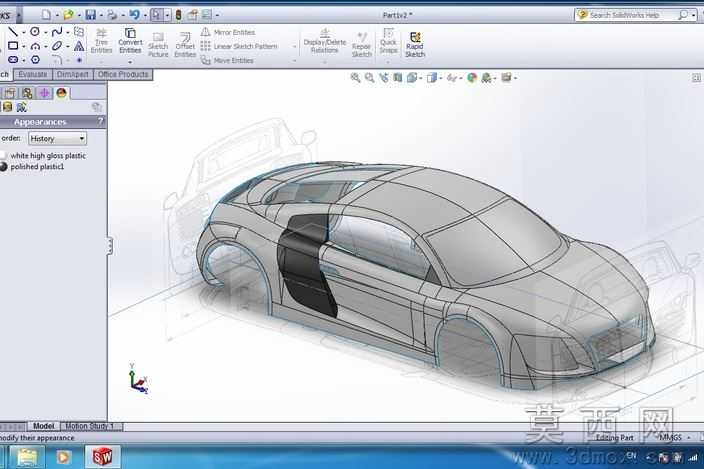Screen dimensions: 704x469
Task: Select the Polygon sketch tool
Action: tap(35, 59)
